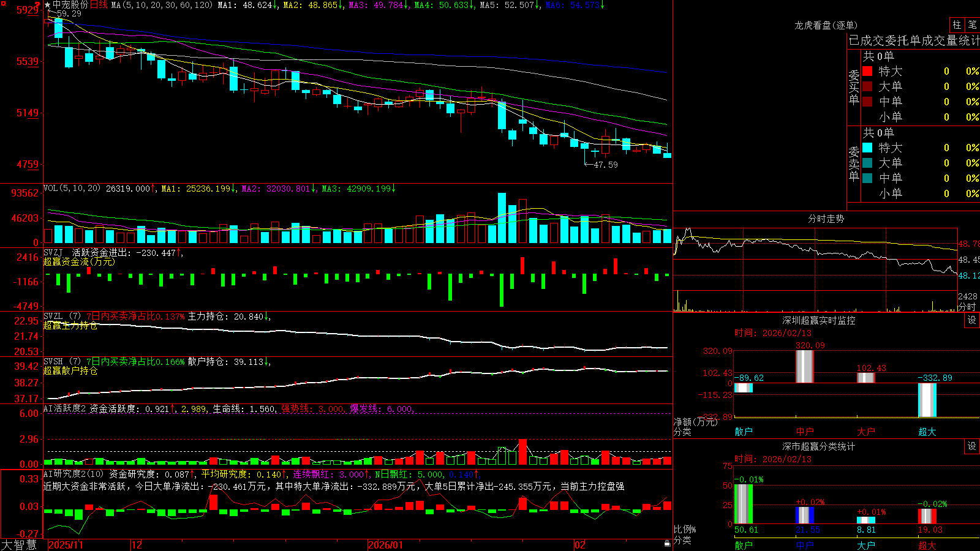The width and height of the screenshot is (980, 551).
Task: Click the small red square icon in the window corner
Action: pyautogui.click(x=3, y=3)
